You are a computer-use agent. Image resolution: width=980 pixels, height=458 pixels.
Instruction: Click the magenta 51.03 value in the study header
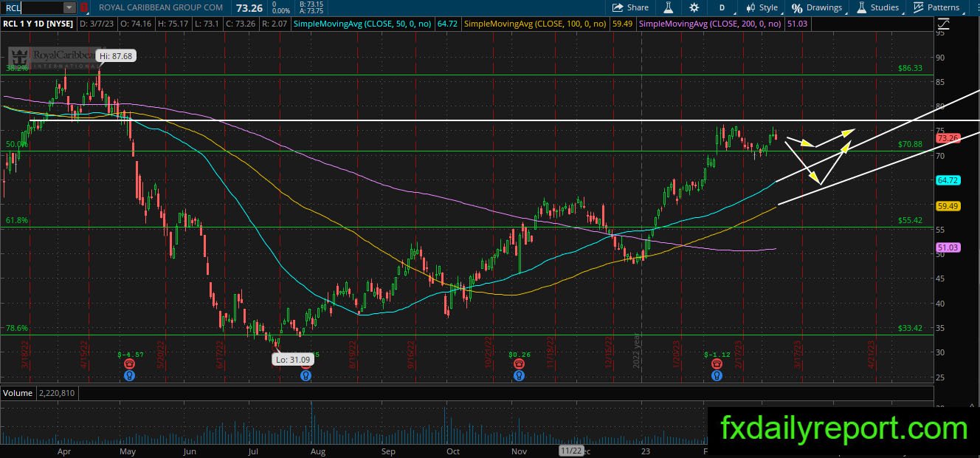point(798,24)
